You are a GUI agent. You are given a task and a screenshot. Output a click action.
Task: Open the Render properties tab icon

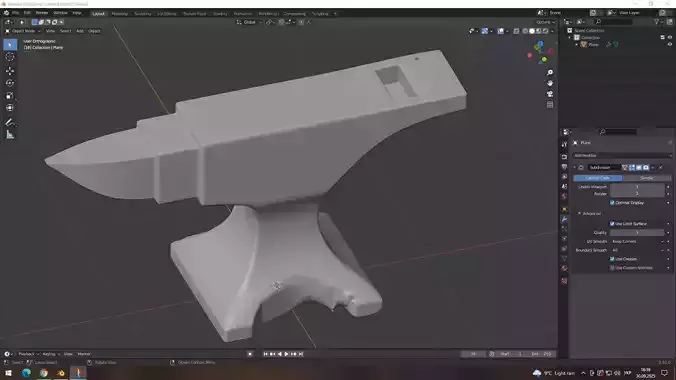point(564,157)
